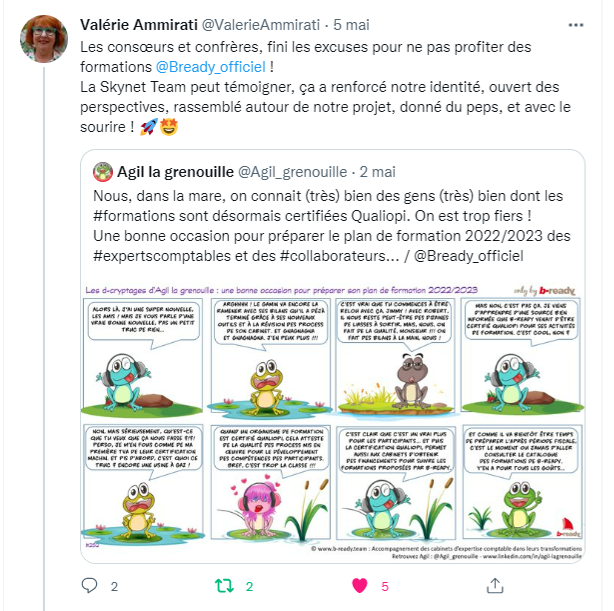This screenshot has height=611, width=614.
Task: Open the quoted tweet's 2 mai date
Action: [x=377, y=172]
